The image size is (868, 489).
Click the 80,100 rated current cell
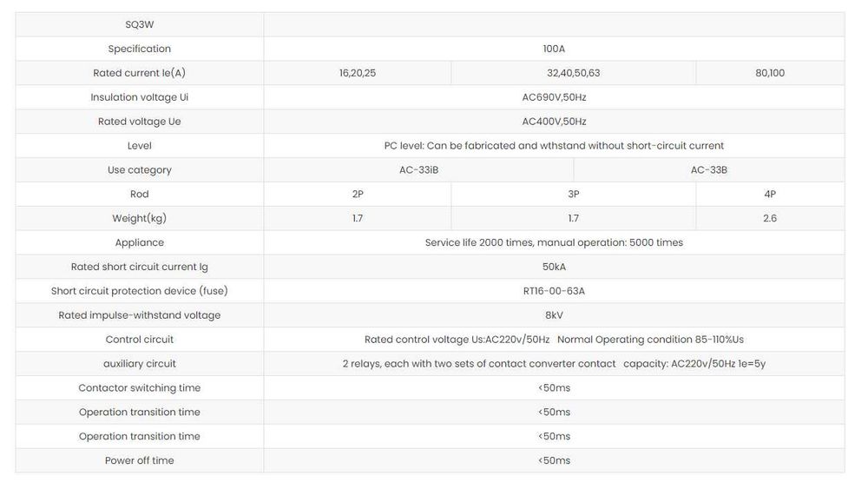tap(770, 74)
